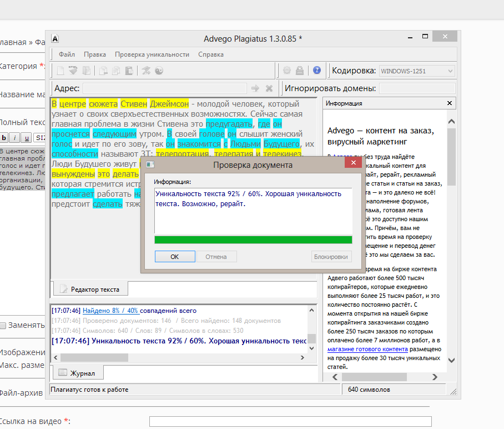Click highlighted word 'телепортация' in the editor
The height and width of the screenshot is (429, 504).
(182, 153)
